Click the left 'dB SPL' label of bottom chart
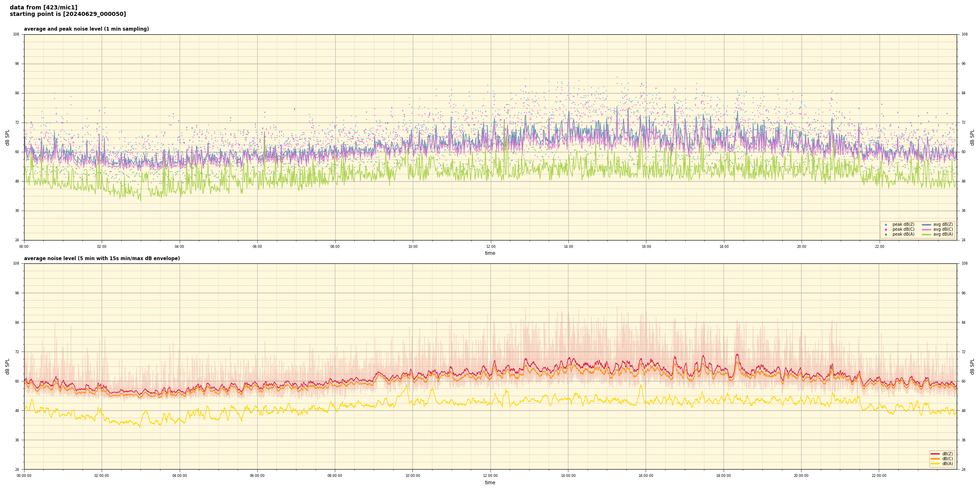The width and height of the screenshot is (980, 490). pyautogui.click(x=7, y=366)
